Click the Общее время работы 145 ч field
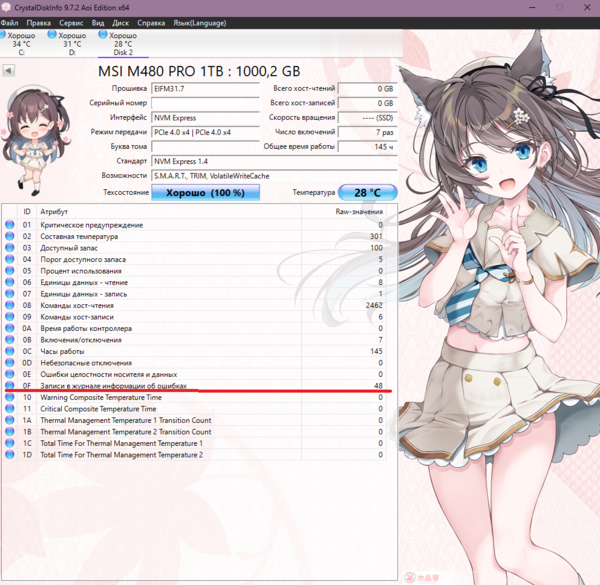The width and height of the screenshot is (600, 585). click(368, 147)
